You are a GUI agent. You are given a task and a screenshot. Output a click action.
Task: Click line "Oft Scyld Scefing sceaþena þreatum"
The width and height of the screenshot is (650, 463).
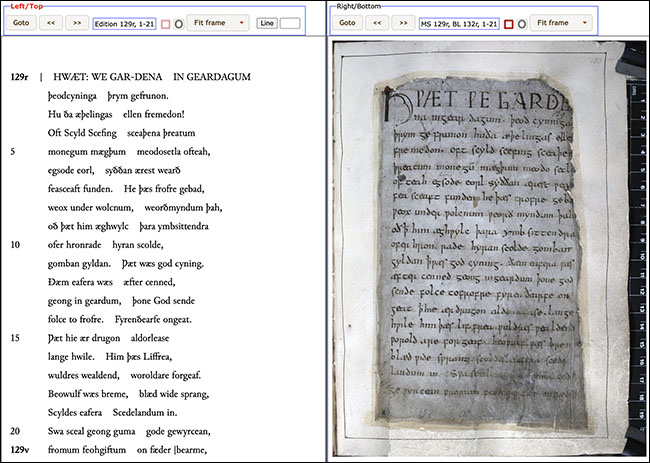pos(121,133)
